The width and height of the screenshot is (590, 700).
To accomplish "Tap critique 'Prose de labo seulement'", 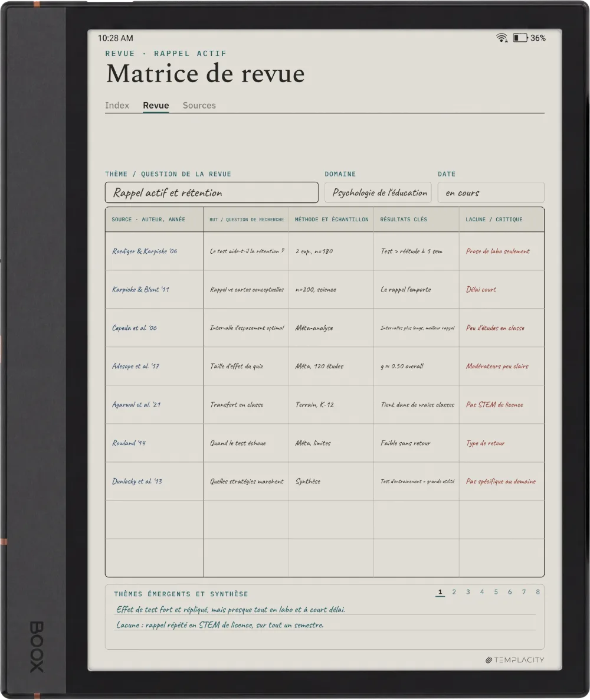I will [x=501, y=251].
